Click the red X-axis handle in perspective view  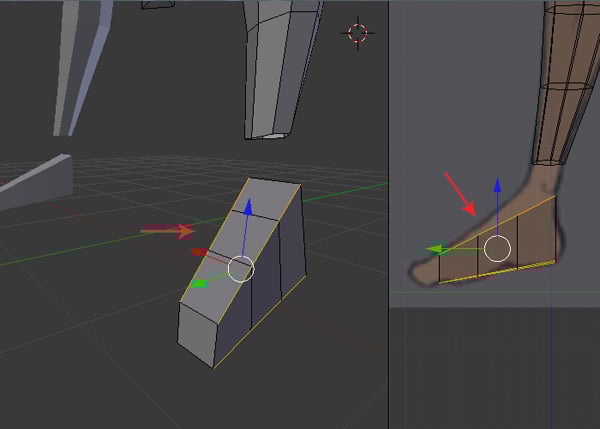click(199, 252)
